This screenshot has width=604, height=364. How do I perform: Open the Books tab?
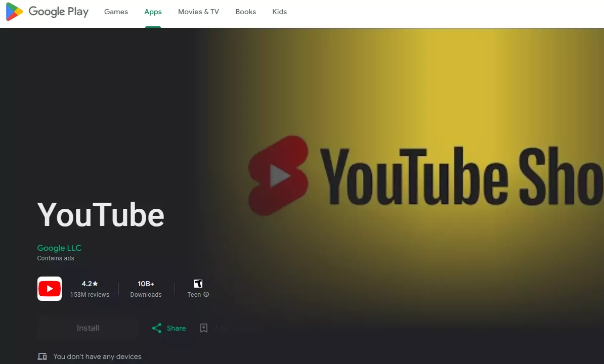click(246, 12)
